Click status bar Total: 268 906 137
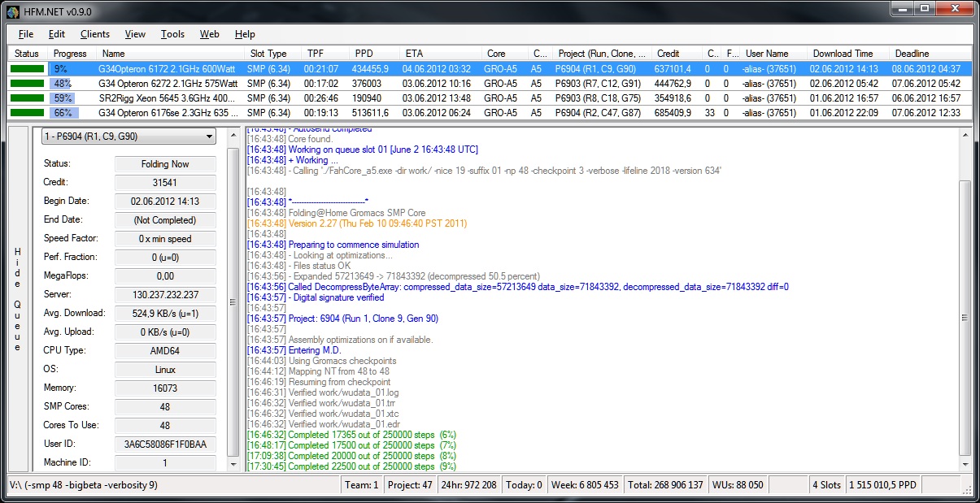980x503 pixels. pyautogui.click(x=666, y=485)
